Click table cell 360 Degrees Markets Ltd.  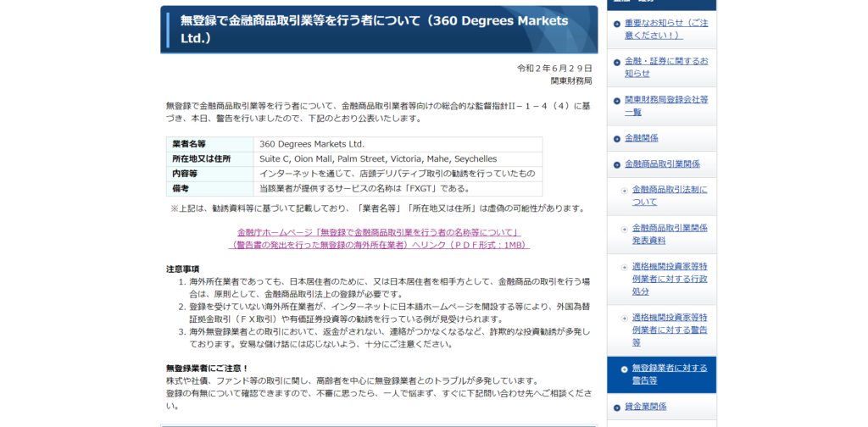click(398, 144)
